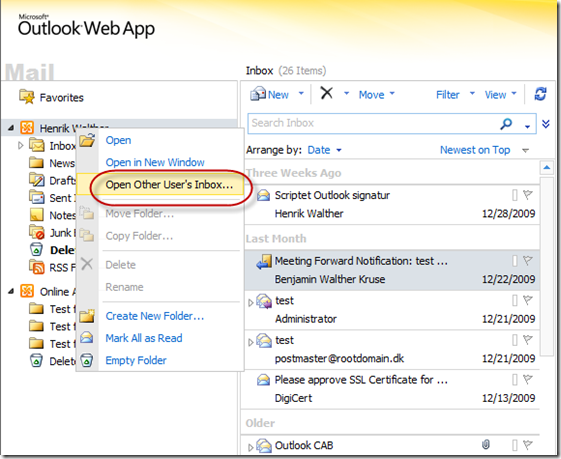Open the Delete options dropdown arrow

[346, 94]
